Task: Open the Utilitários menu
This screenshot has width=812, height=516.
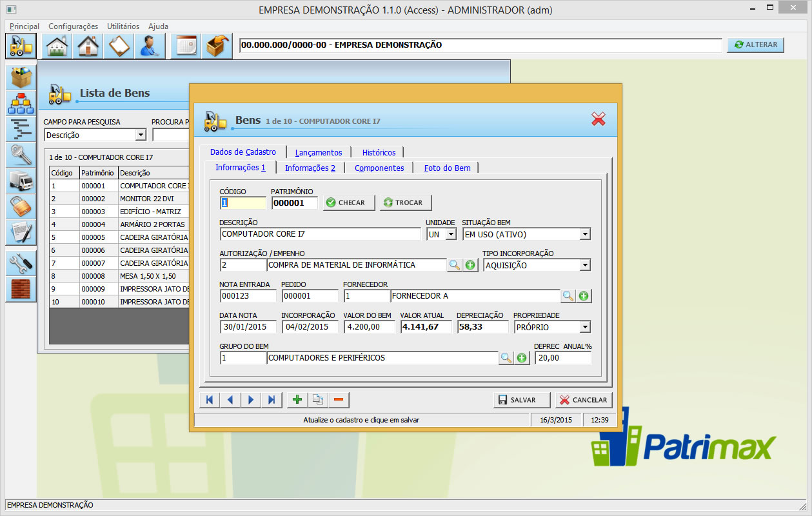Action: tap(123, 26)
